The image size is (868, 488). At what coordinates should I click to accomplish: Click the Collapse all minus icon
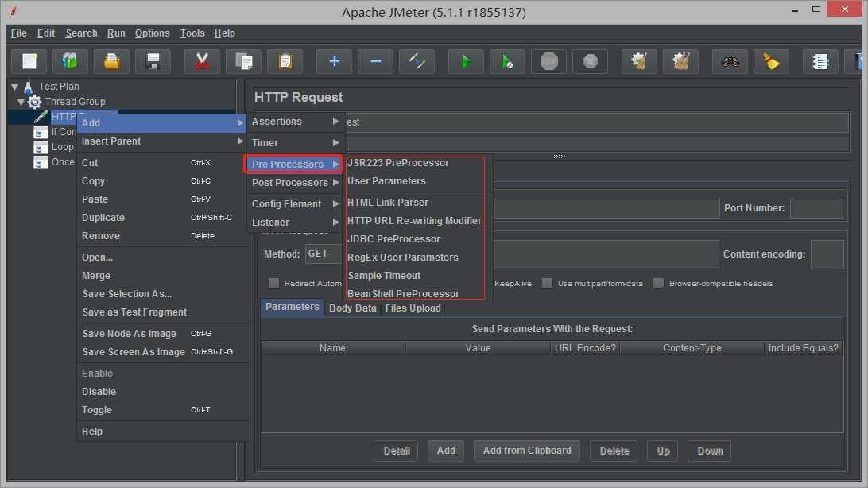point(375,61)
